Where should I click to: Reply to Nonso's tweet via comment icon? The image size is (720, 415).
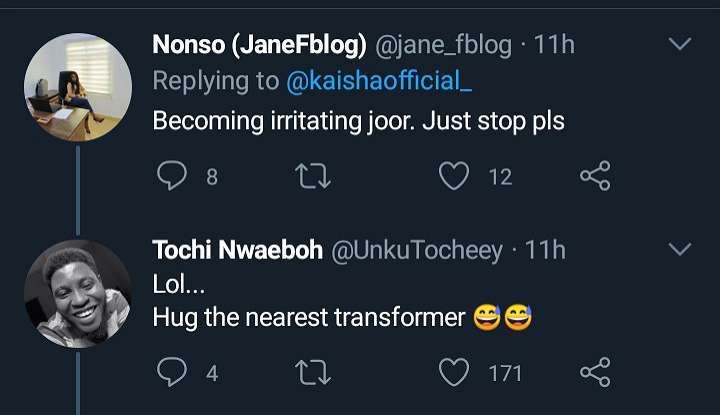coord(173,177)
